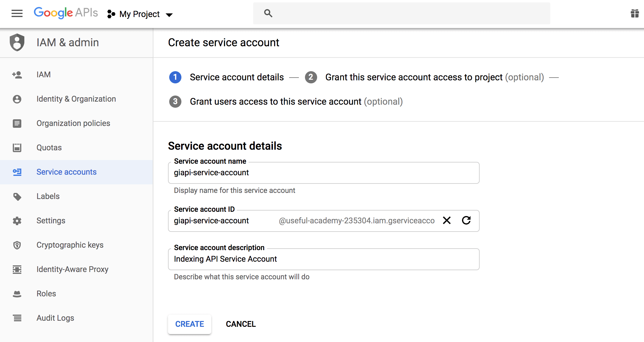644x342 pixels.
Task: Click 'Describe what this service account will do' hint
Action: click(x=242, y=277)
